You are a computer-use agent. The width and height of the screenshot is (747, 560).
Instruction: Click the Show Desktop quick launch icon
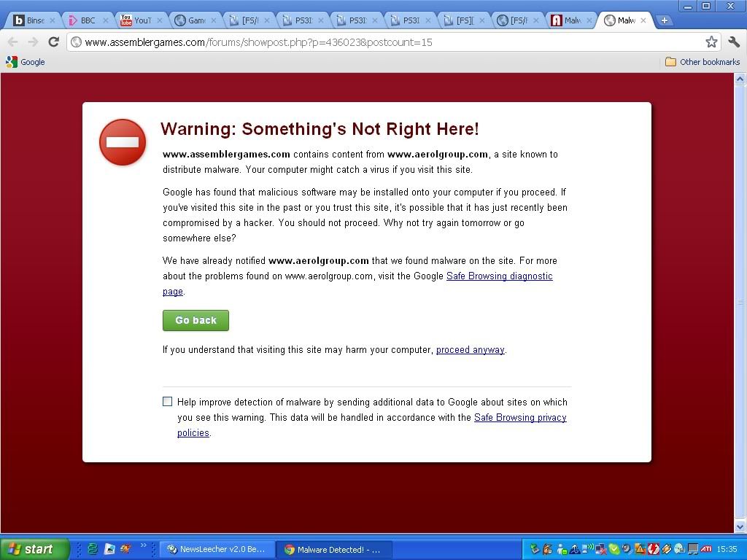coord(109,549)
